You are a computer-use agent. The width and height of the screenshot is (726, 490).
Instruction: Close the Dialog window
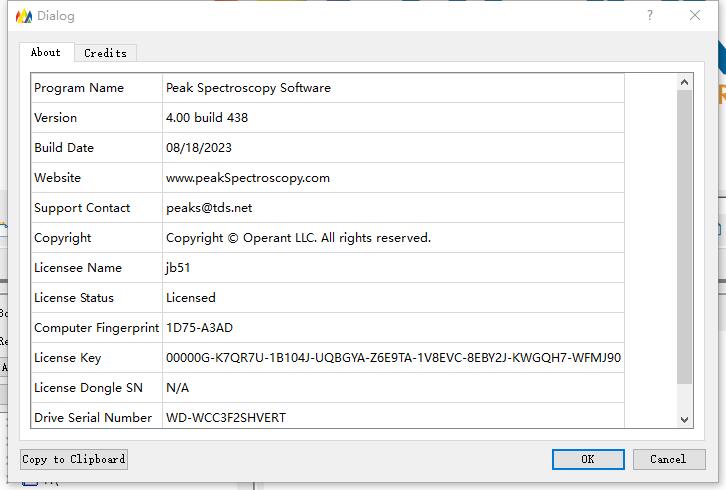pos(695,15)
